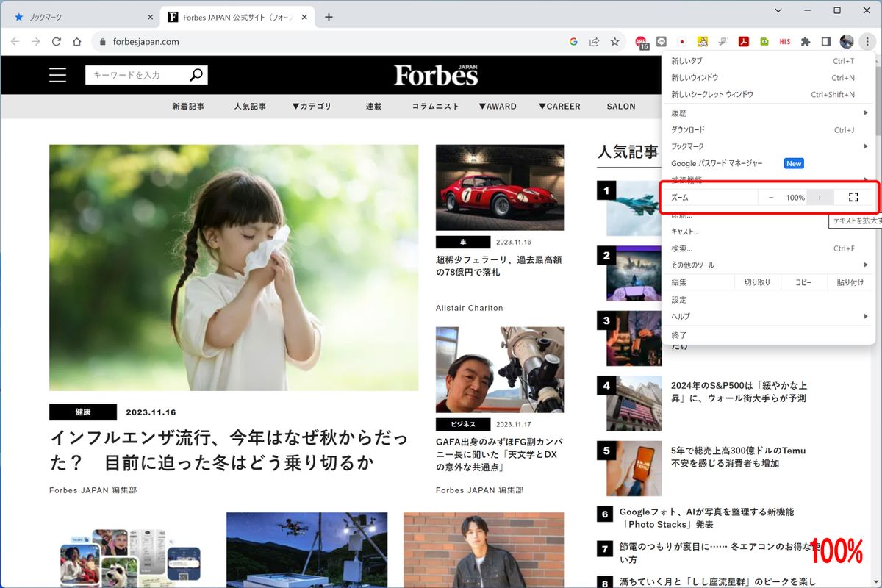Screen dimensions: 882x588
Task: Click the HLS extension icon
Action: [x=785, y=42]
